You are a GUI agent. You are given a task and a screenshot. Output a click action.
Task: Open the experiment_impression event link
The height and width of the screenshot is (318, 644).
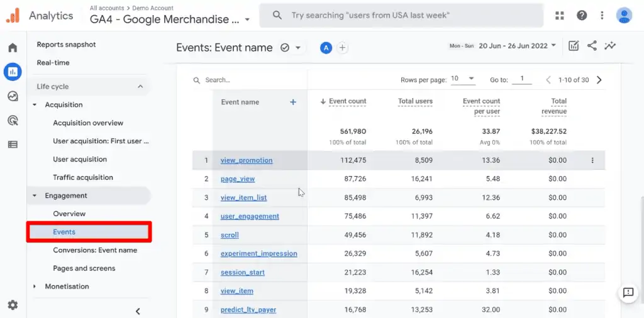pyautogui.click(x=258, y=253)
